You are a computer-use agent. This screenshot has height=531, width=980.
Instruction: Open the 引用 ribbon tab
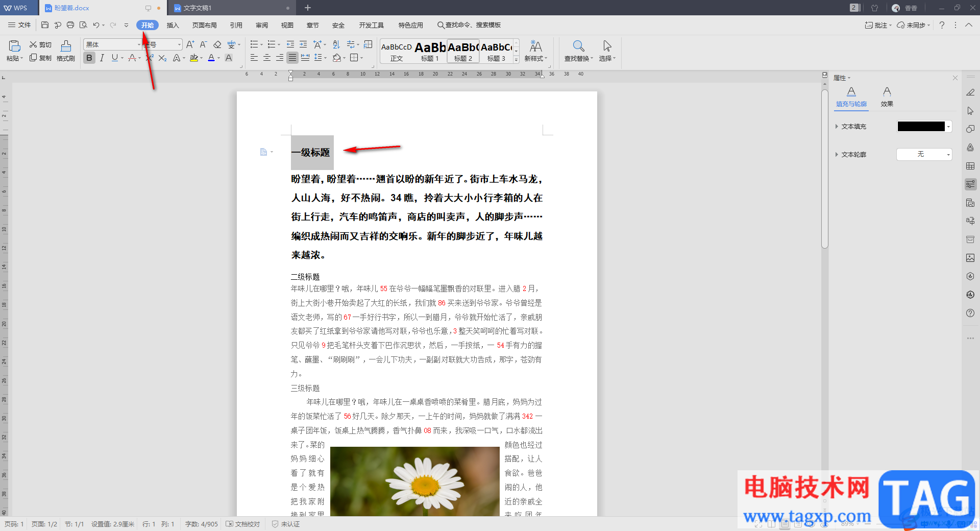[x=236, y=25]
